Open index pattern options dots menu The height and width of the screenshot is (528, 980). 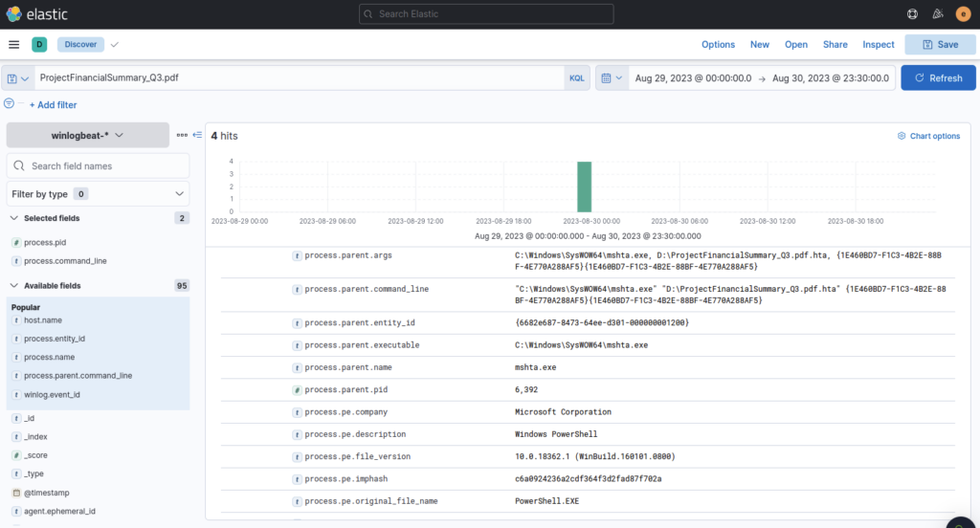point(182,135)
